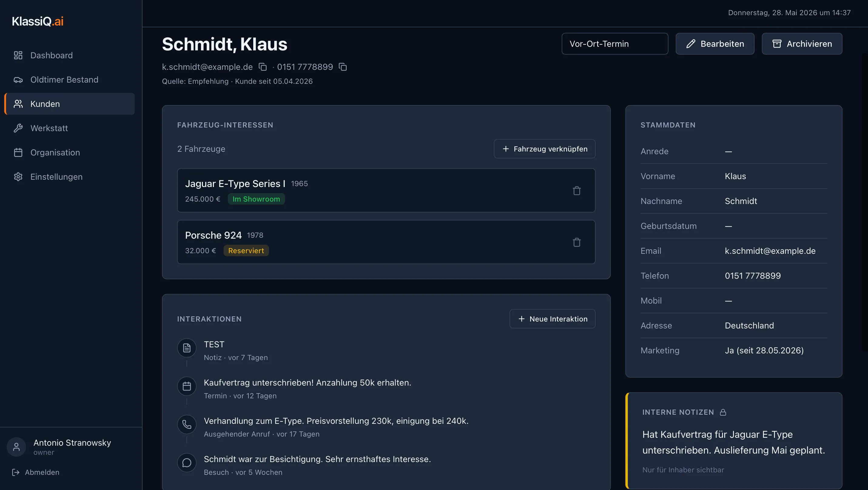Click Kaufvertrag unterschrieben interaction text
Image resolution: width=868 pixels, height=490 pixels.
[307, 383]
